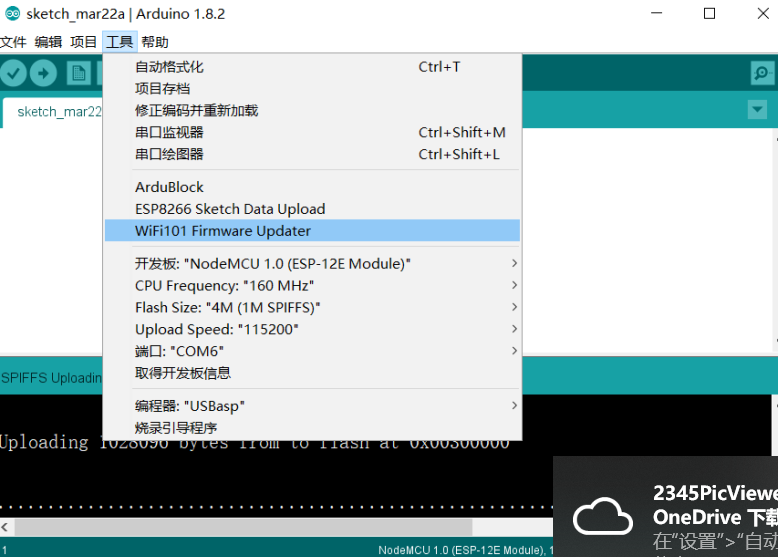Launch ArduBlock from the menu
This screenshot has height=557, width=778.
(x=313, y=187)
